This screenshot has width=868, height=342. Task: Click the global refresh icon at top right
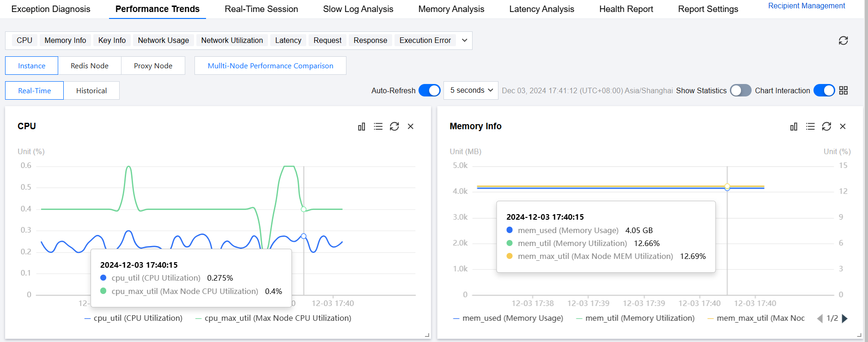(x=844, y=41)
